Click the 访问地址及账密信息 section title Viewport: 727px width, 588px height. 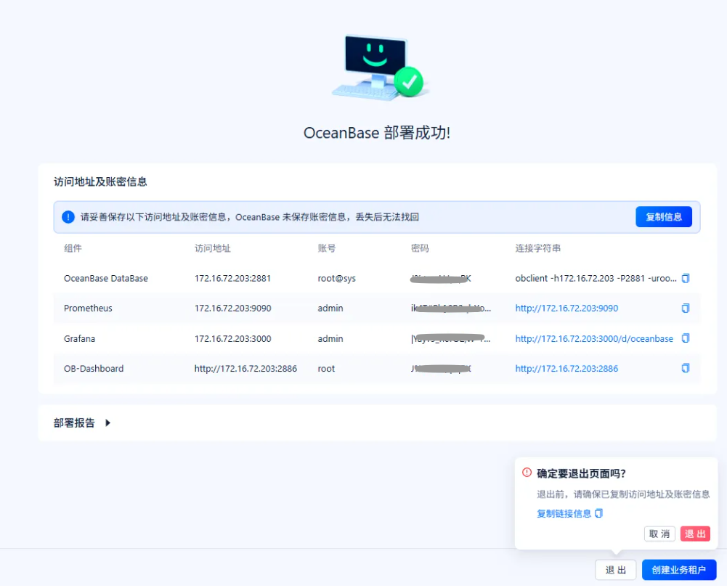[100, 181]
